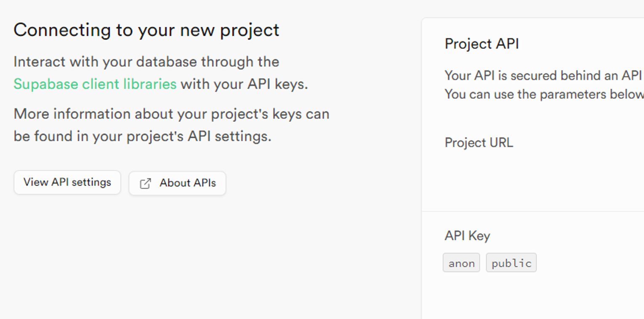Click "Your API is secured behind an API" text
The height and width of the screenshot is (319, 644).
543,76
